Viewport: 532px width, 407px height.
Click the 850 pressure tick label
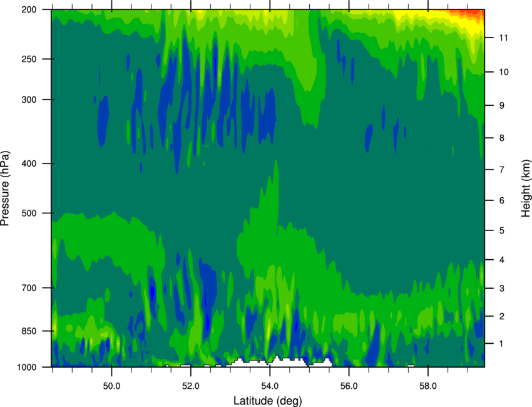(x=29, y=331)
